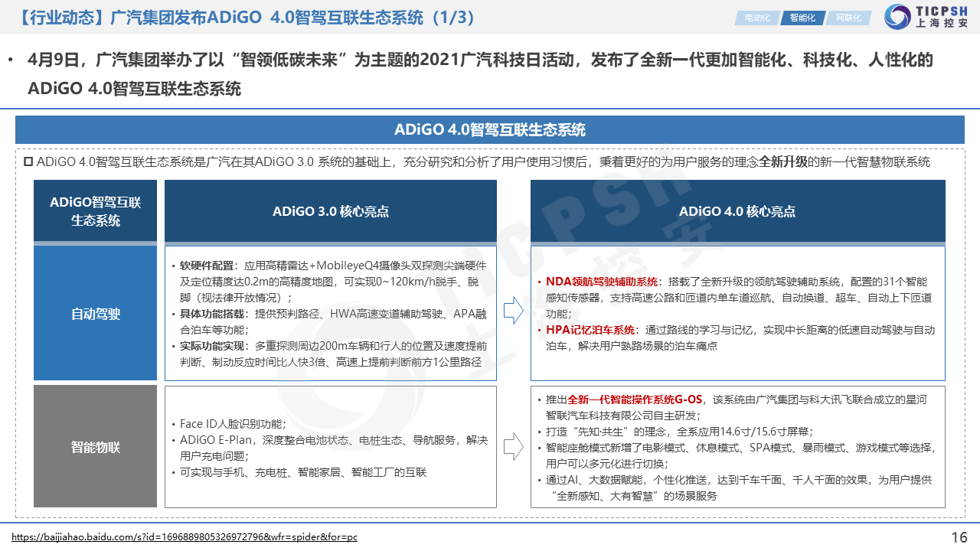
Task: Click the right arrow in the 智能物联 row
Action: click(514, 445)
